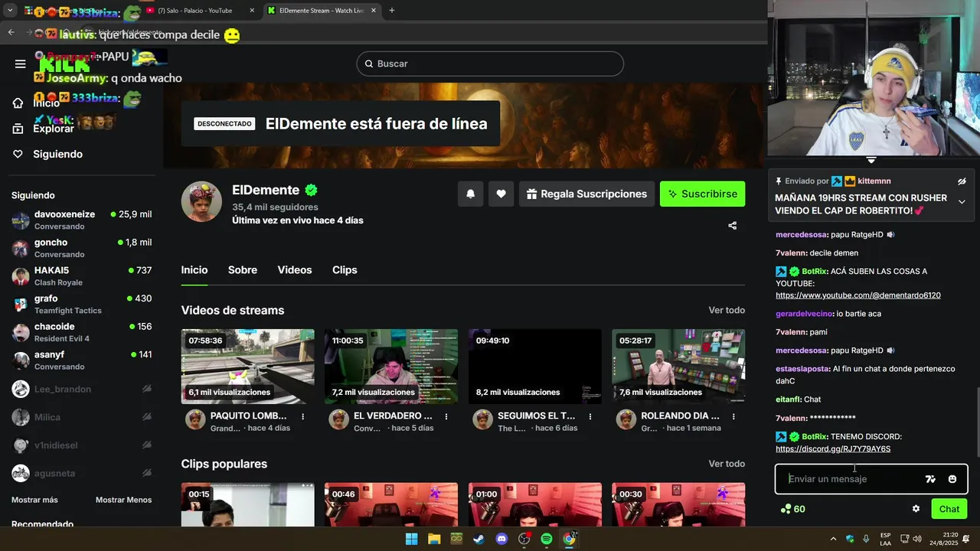
Task: Click the share icon under Suscribirse
Action: (733, 226)
